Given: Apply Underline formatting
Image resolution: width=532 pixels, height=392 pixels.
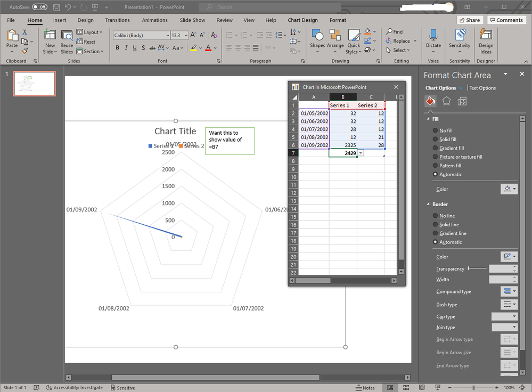Looking at the screenshot, I should [135, 48].
